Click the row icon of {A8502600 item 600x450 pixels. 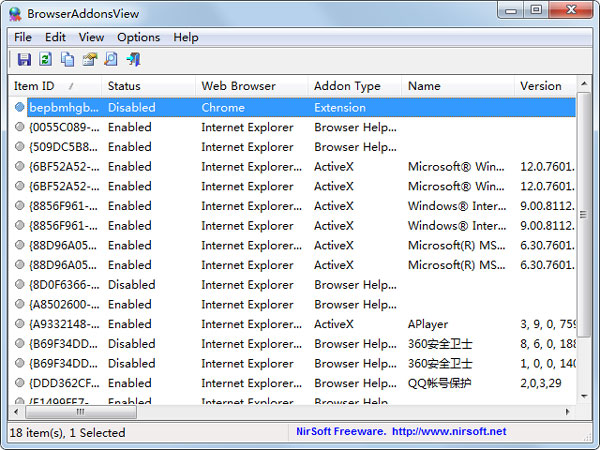coord(20,304)
